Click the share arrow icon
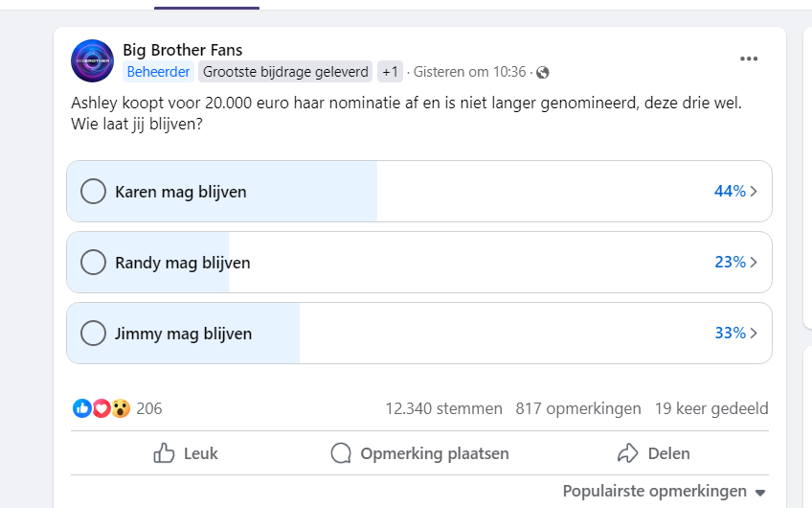 coord(628,453)
